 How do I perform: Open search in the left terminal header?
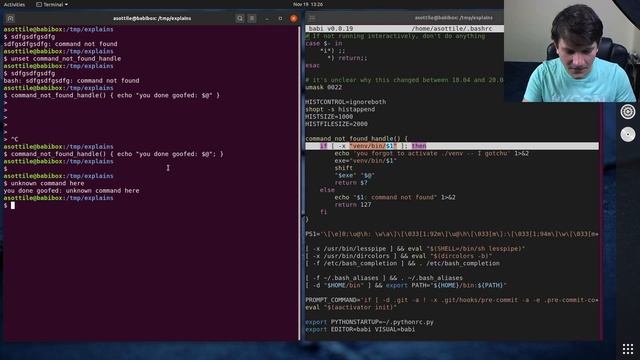pyautogui.click(x=240, y=18)
